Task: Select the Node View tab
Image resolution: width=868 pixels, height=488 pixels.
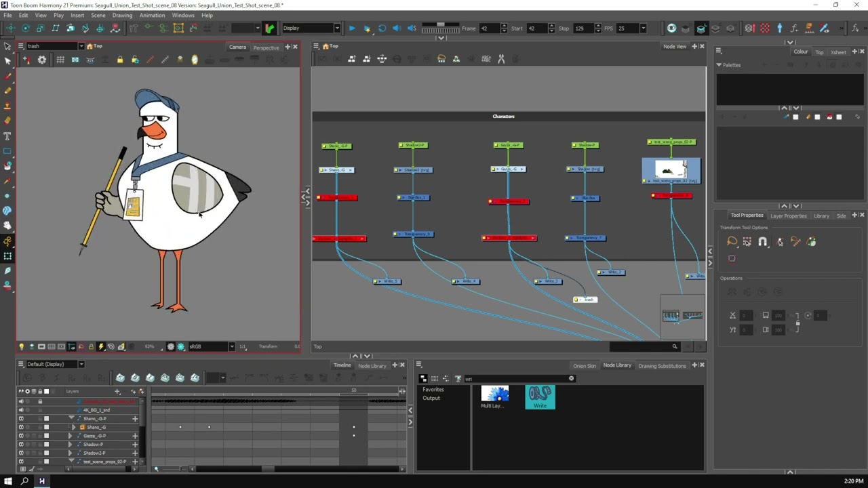Action: pyautogui.click(x=675, y=47)
